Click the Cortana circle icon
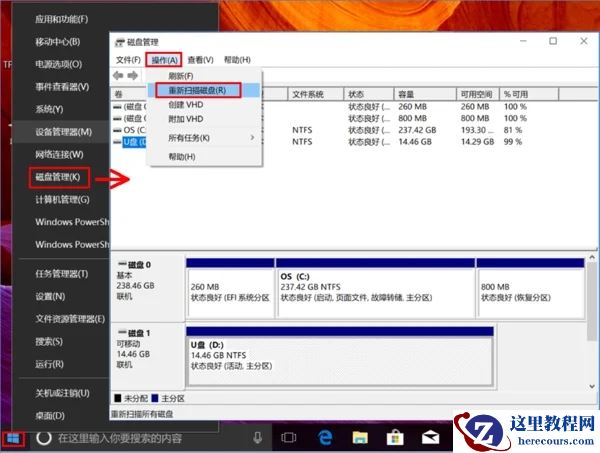Image resolution: width=600 pixels, height=453 pixels. click(x=44, y=438)
